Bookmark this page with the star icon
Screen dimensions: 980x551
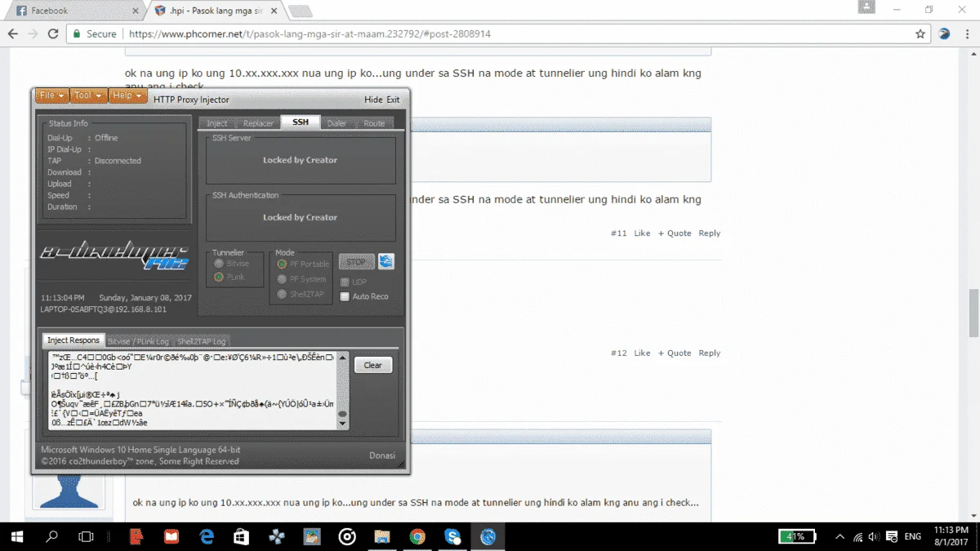(x=920, y=34)
